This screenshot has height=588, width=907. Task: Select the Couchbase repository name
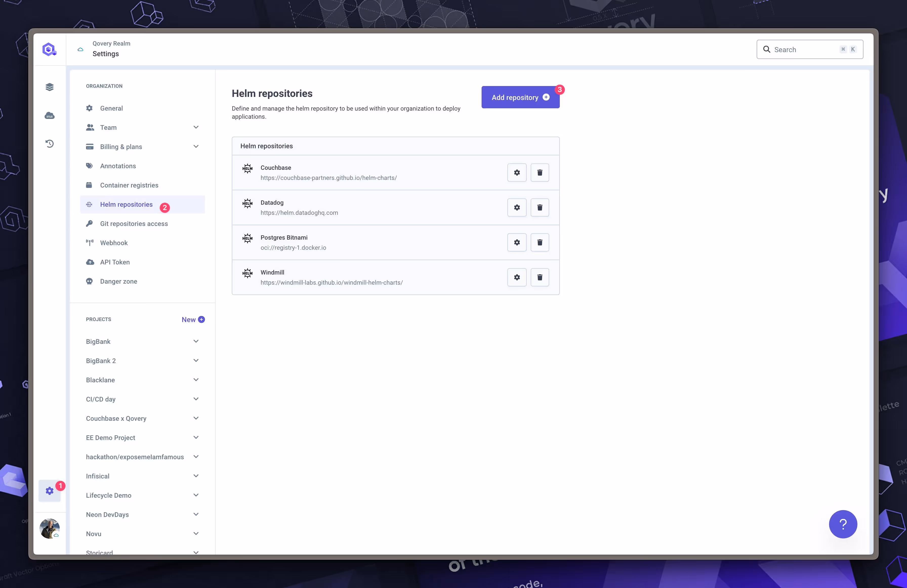coord(276,168)
